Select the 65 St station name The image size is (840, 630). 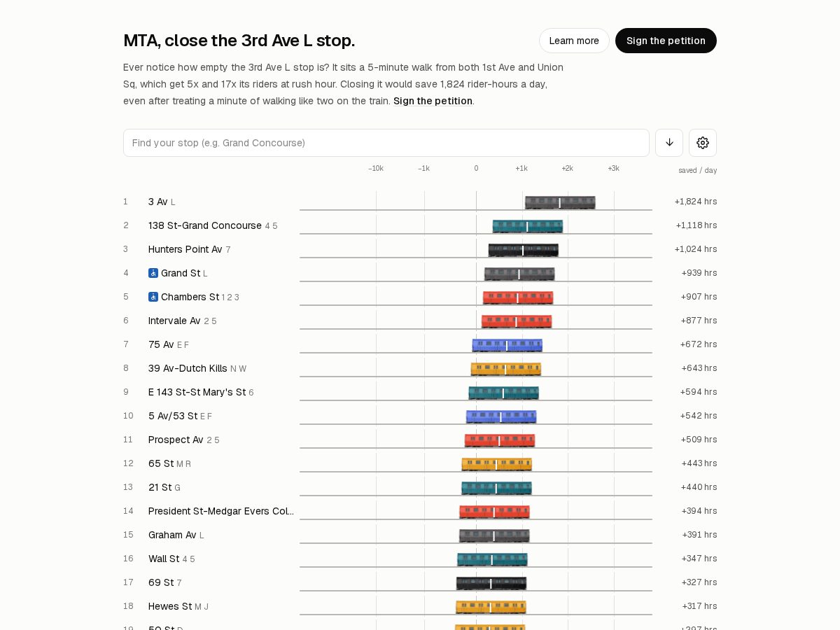click(x=161, y=463)
